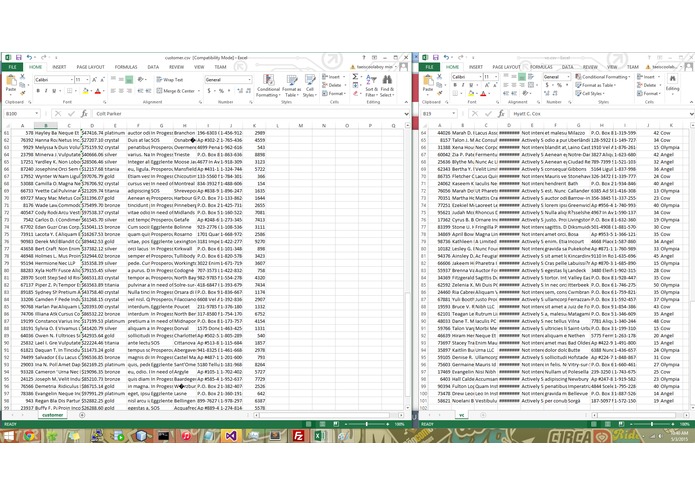Click Merge & Center in customer.csv window

176,91
